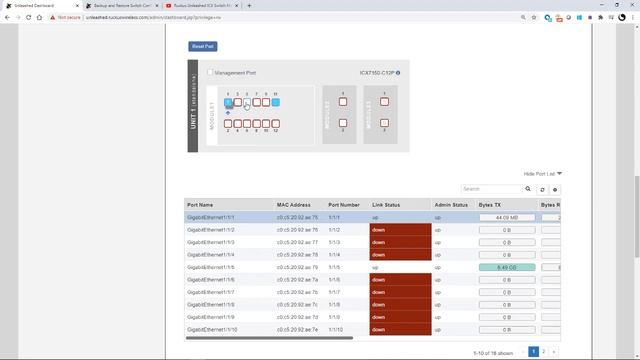The image size is (640, 360).
Task: Select port 5 icon in Module 1
Action: tap(247, 102)
